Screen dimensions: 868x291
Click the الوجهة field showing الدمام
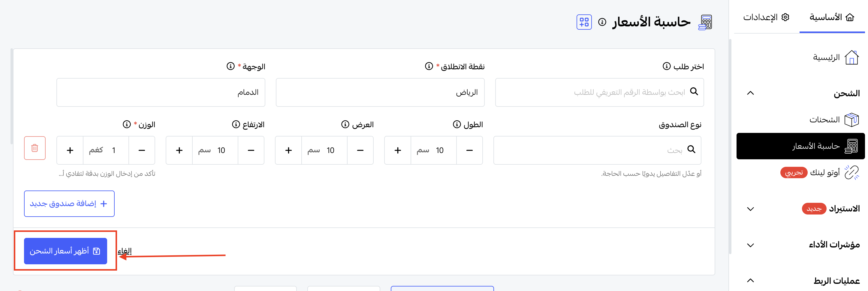[x=161, y=92]
